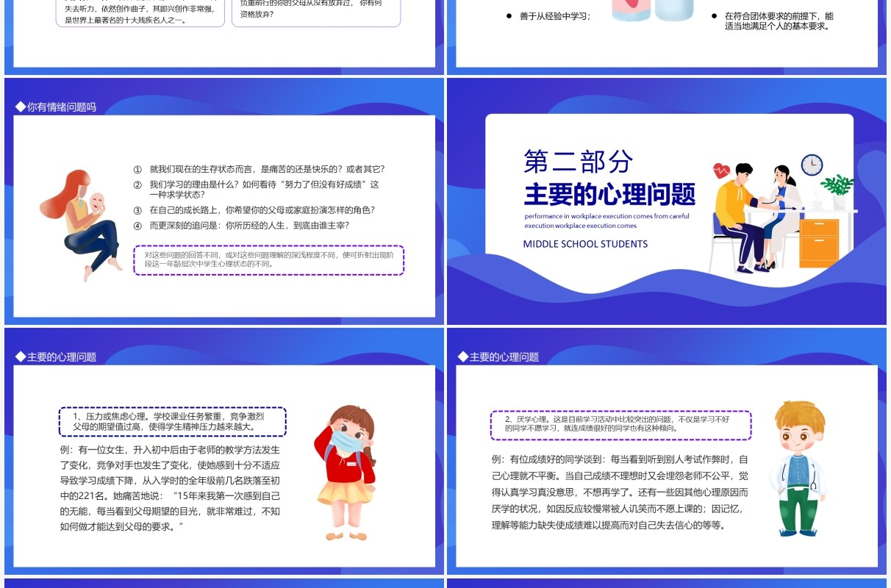
Task: Select question ④ 而更深刻的追问是
Action: click(x=241, y=226)
